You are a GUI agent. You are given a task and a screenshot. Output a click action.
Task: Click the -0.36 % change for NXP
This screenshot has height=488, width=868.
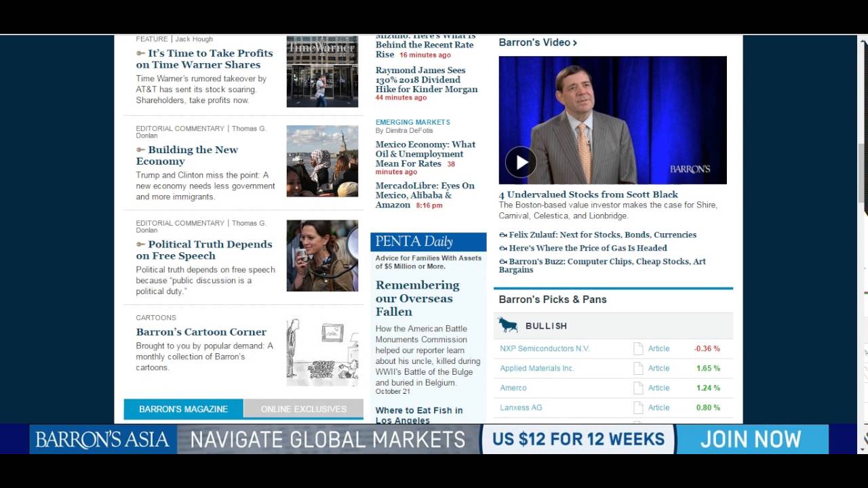point(707,348)
